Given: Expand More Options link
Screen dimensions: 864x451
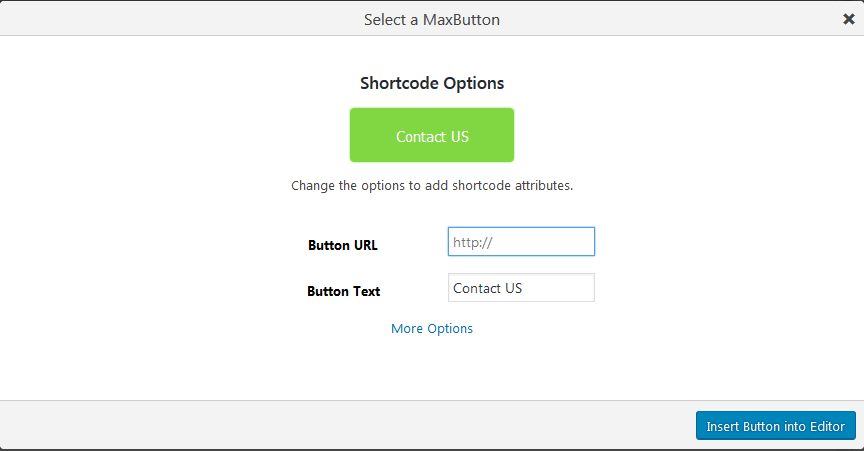Looking at the screenshot, I should (x=432, y=328).
